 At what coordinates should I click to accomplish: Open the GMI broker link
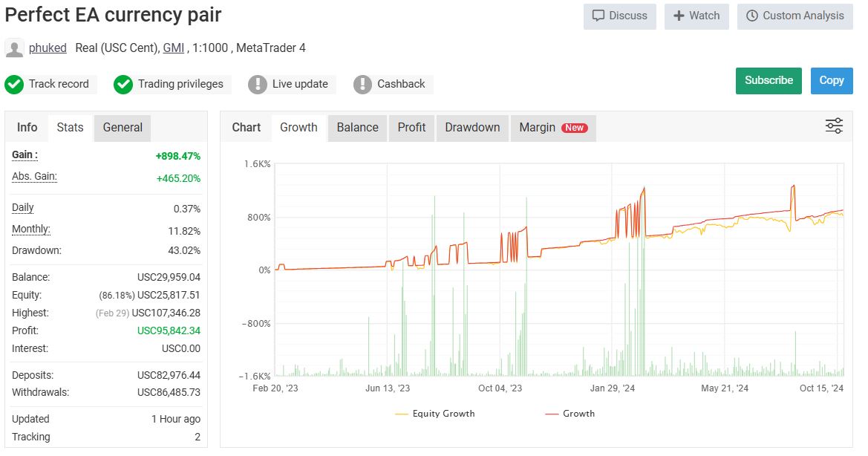[174, 48]
